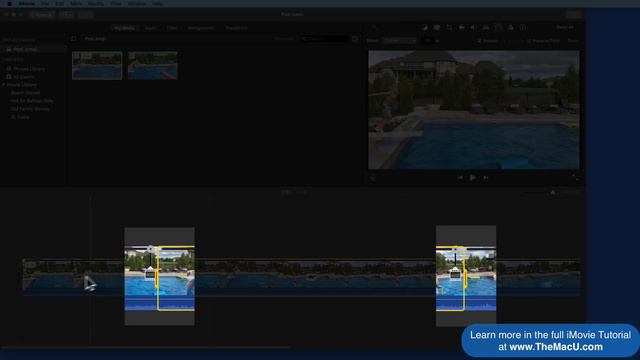This screenshot has width=640, height=360.
Task: Enter full screen playback from viewer corner
Action: pos(575,178)
